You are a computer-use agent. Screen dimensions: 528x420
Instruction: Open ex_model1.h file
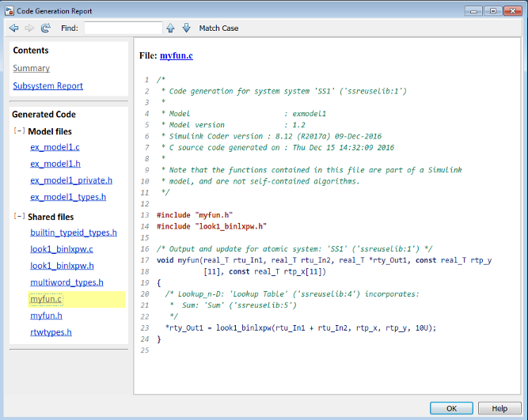point(55,164)
